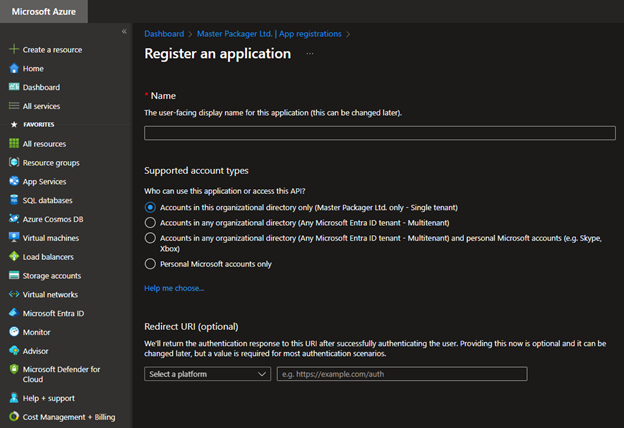Open Home in the sidebar
Viewport: 624px width, 428px height.
(x=33, y=68)
